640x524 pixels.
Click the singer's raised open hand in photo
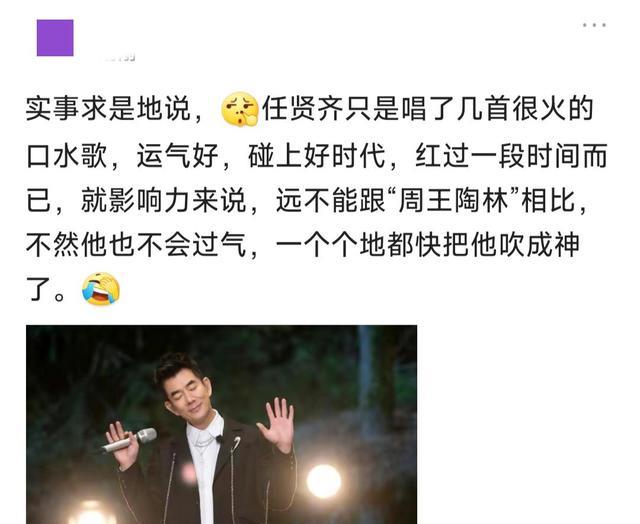[276, 424]
